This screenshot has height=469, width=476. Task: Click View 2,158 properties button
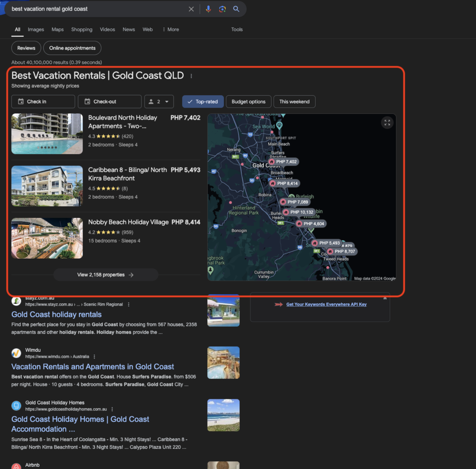pyautogui.click(x=105, y=275)
